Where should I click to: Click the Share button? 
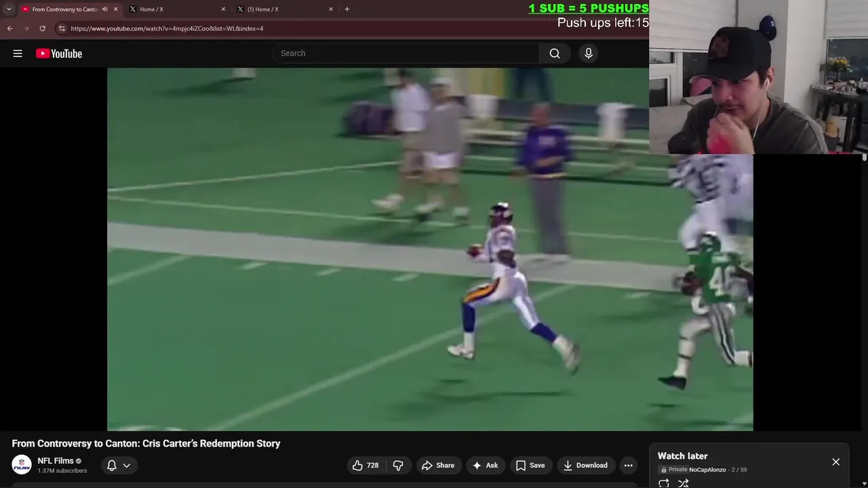click(x=438, y=466)
